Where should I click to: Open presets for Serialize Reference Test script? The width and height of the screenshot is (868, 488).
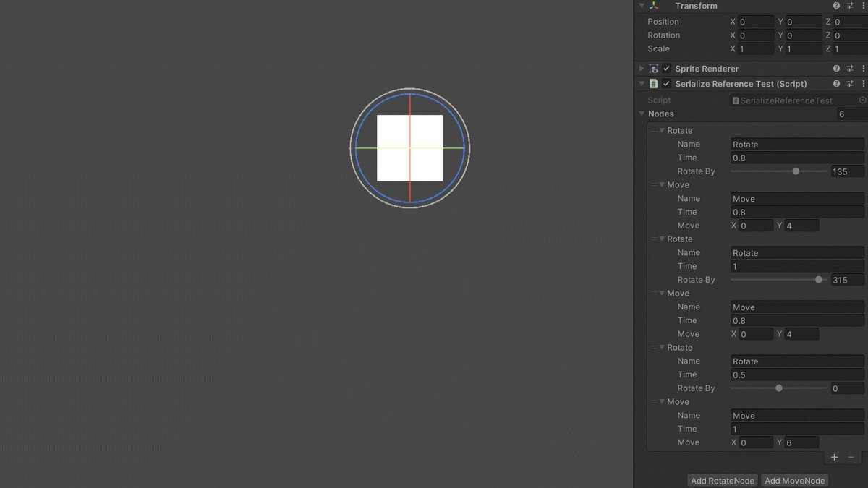pos(850,84)
